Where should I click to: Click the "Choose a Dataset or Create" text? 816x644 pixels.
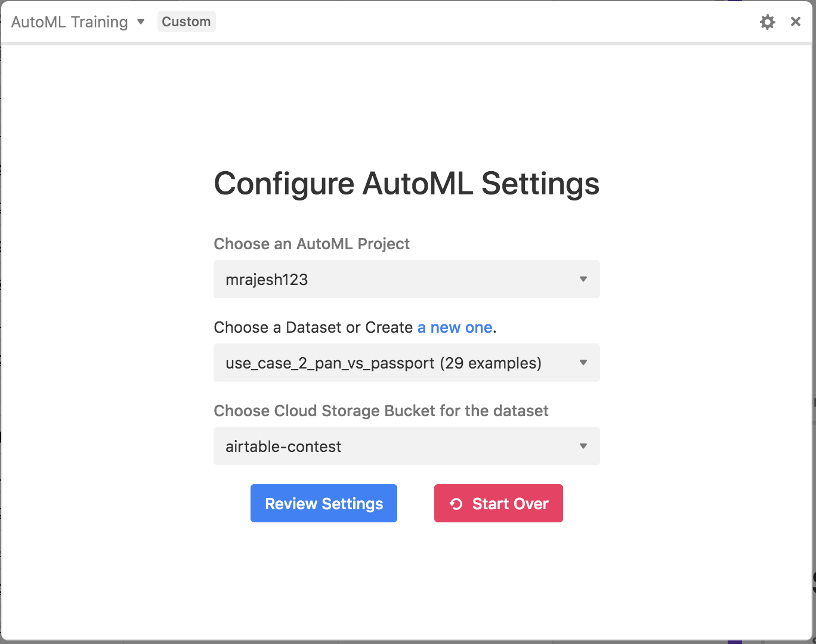[x=313, y=327]
